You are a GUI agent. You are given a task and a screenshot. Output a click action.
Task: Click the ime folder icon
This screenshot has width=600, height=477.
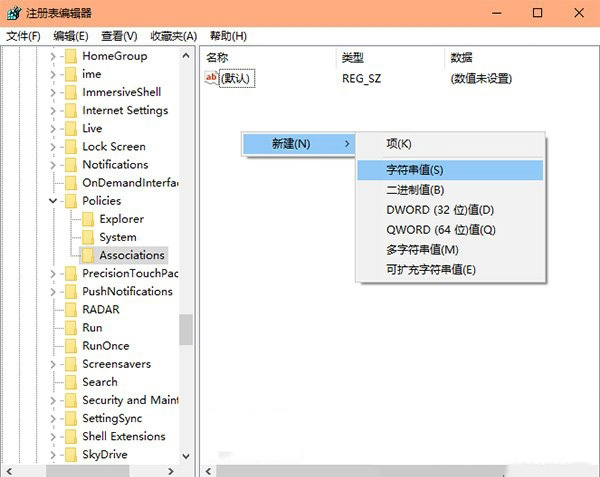[x=71, y=74]
